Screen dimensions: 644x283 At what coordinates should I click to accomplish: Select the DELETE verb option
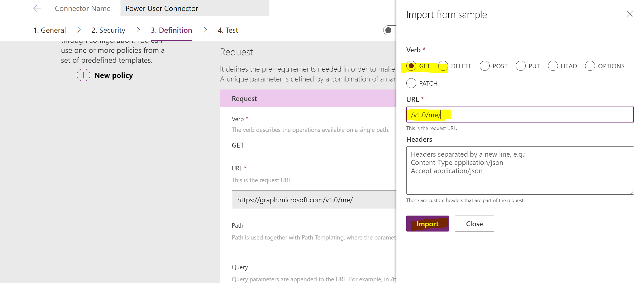(x=443, y=66)
